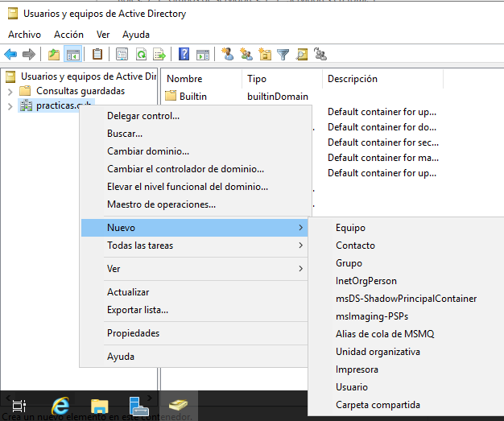Viewport: 504px width, 421px height.
Task: Click the Active Directory title bar icon
Action: [x=13, y=14]
